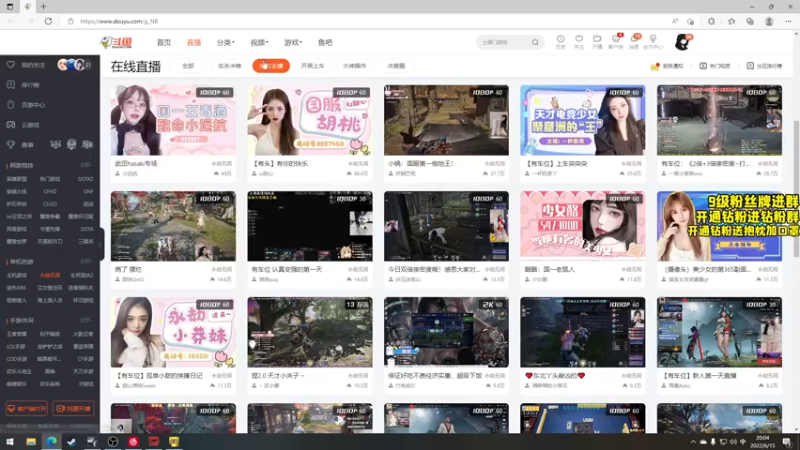The width and height of the screenshot is (800, 450).
Task: Open the browser profile icon
Action: pyautogui.click(x=769, y=21)
